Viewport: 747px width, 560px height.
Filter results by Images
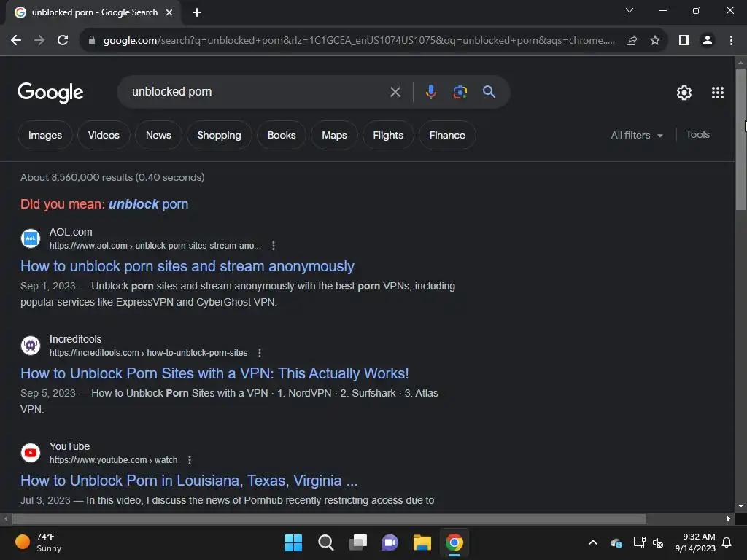(45, 135)
